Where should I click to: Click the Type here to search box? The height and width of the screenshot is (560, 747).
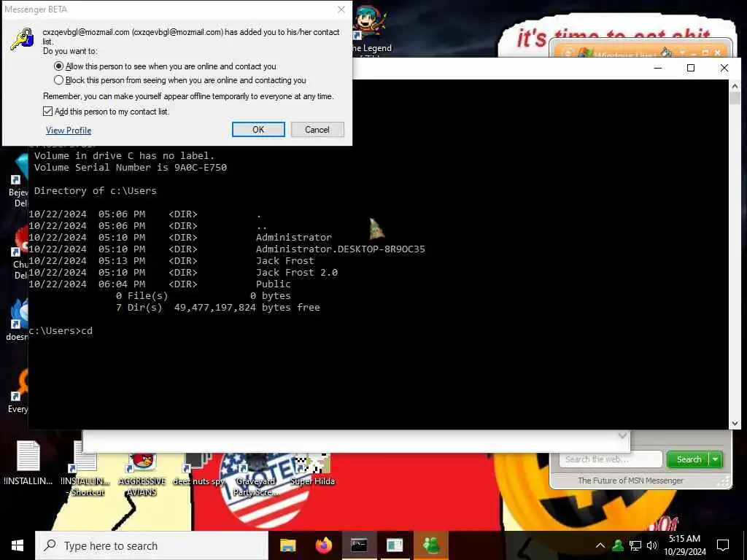pyautogui.click(x=152, y=545)
